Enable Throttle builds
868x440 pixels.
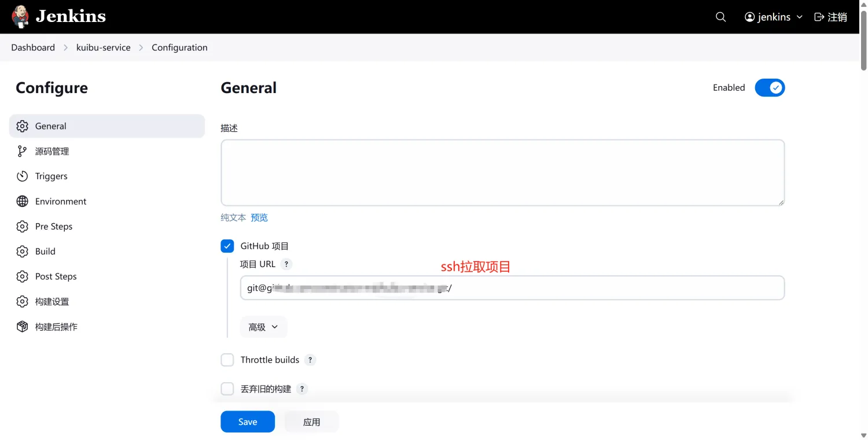227,360
